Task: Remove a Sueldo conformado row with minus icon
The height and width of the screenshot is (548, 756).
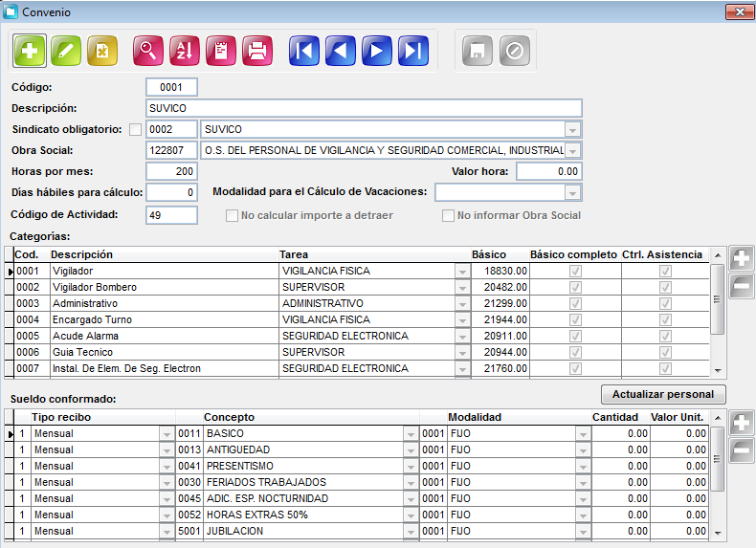Action: click(x=741, y=450)
